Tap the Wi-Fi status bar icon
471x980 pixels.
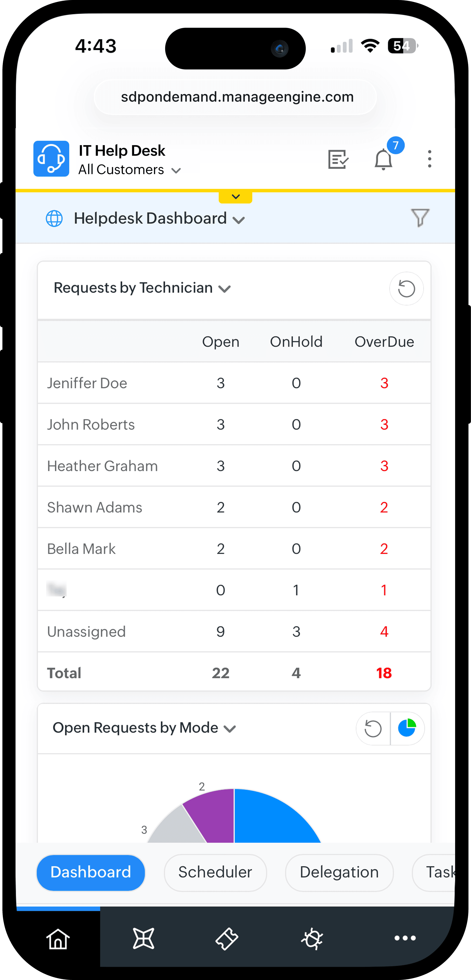(x=370, y=46)
